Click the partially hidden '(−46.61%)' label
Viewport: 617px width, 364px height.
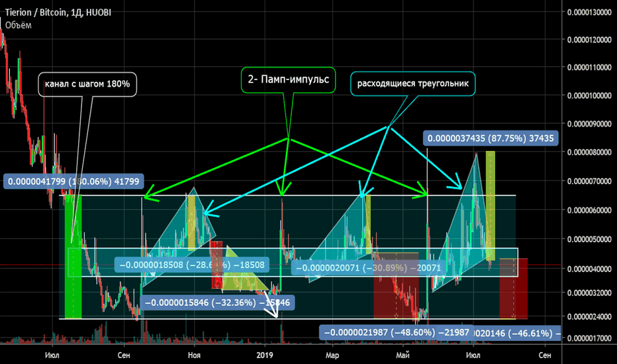coord(517,334)
